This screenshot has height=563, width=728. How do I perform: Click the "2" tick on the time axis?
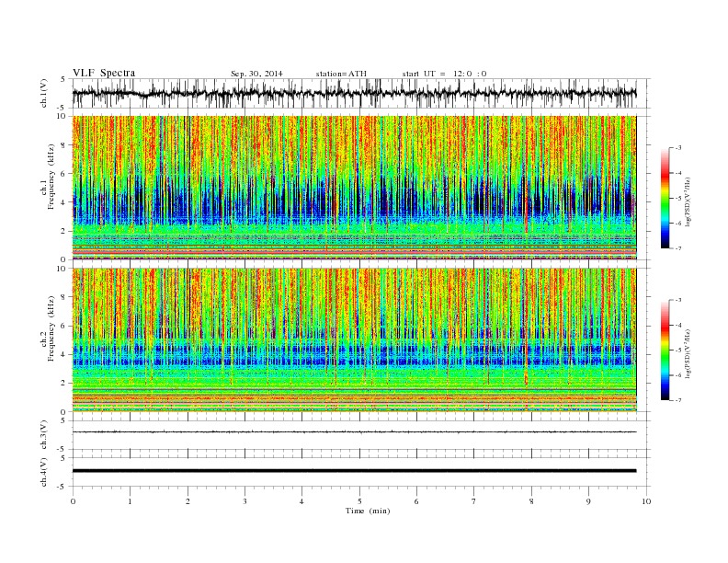click(188, 501)
